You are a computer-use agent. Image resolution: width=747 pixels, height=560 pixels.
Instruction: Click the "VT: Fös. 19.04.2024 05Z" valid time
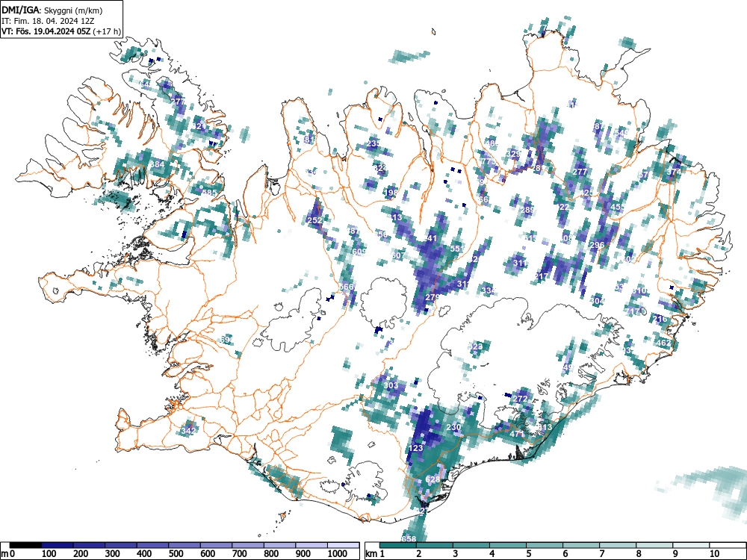46,31
